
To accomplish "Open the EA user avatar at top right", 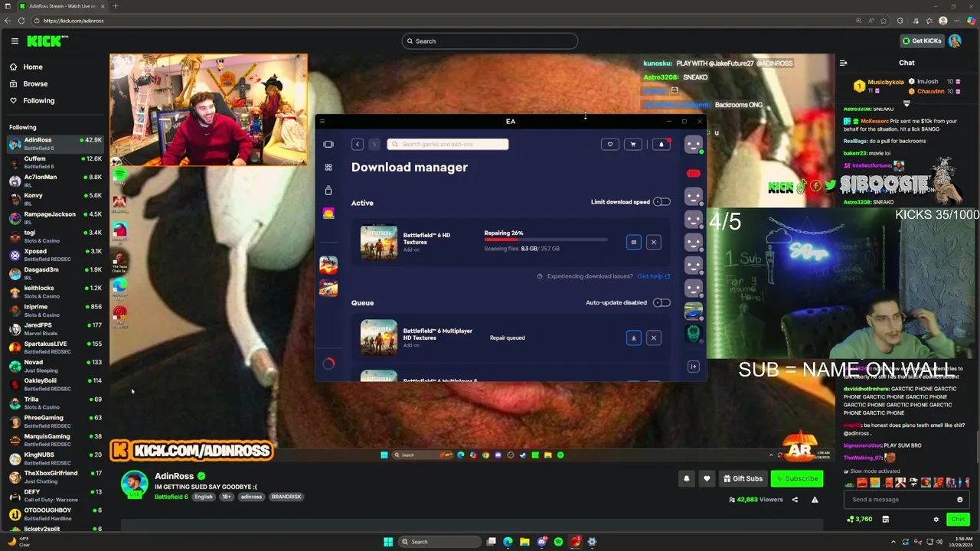I will [693, 145].
